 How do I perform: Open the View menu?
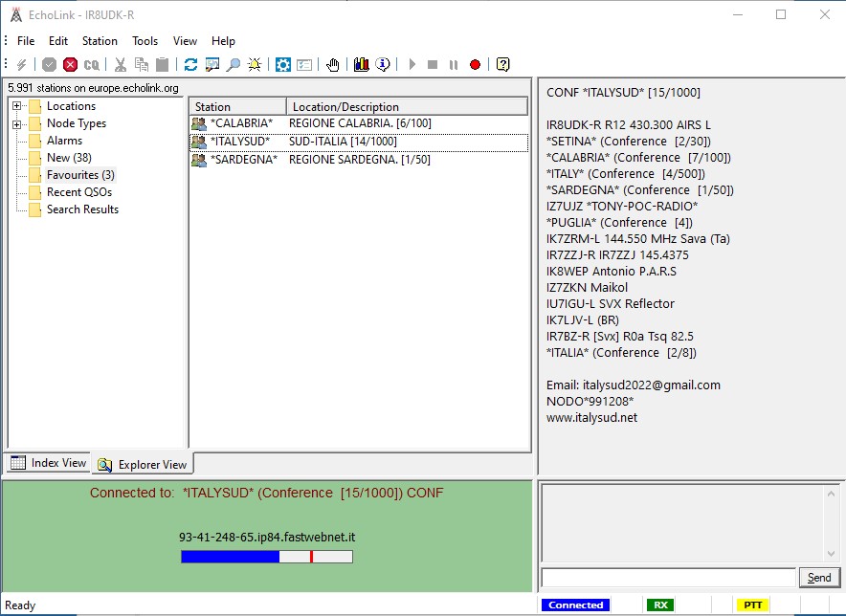point(185,41)
